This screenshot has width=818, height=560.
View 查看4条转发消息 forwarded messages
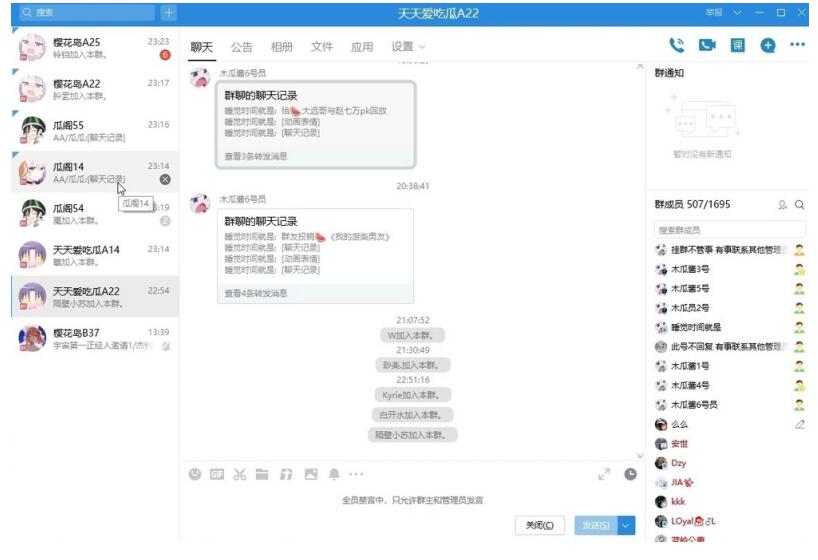(256, 293)
